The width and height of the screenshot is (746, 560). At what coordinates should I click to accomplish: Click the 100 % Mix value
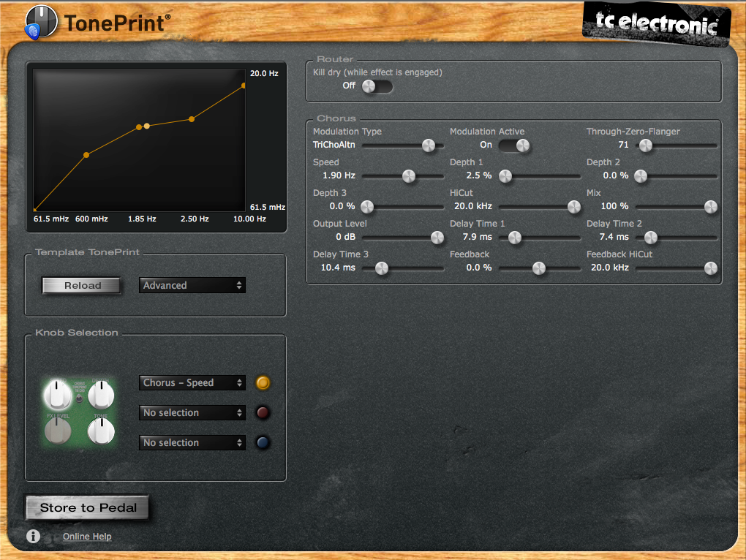(614, 206)
